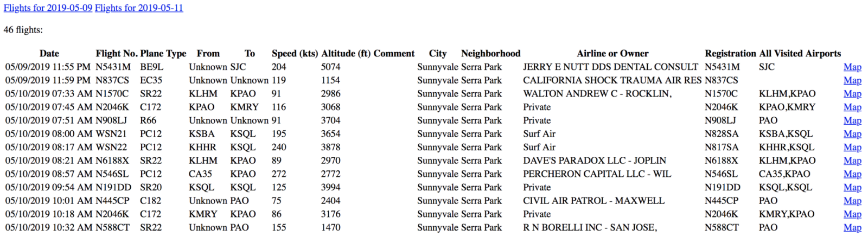Show Map for flight N191DD

click(852, 188)
